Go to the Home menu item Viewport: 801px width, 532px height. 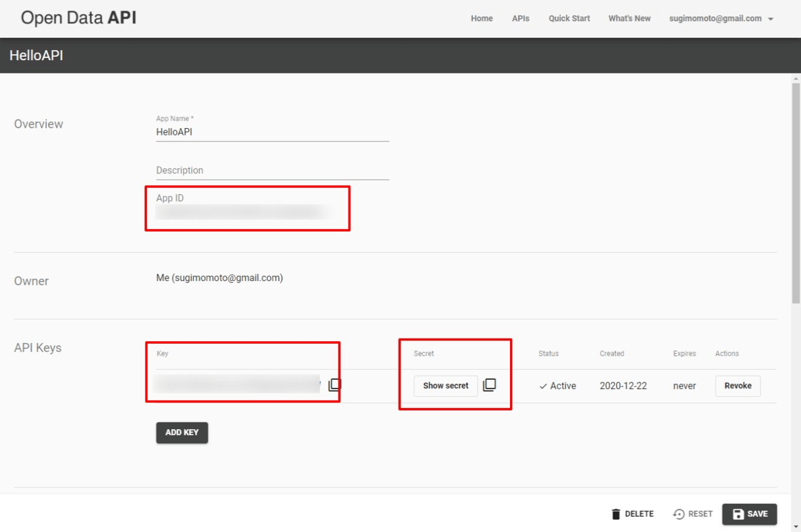[x=482, y=19]
